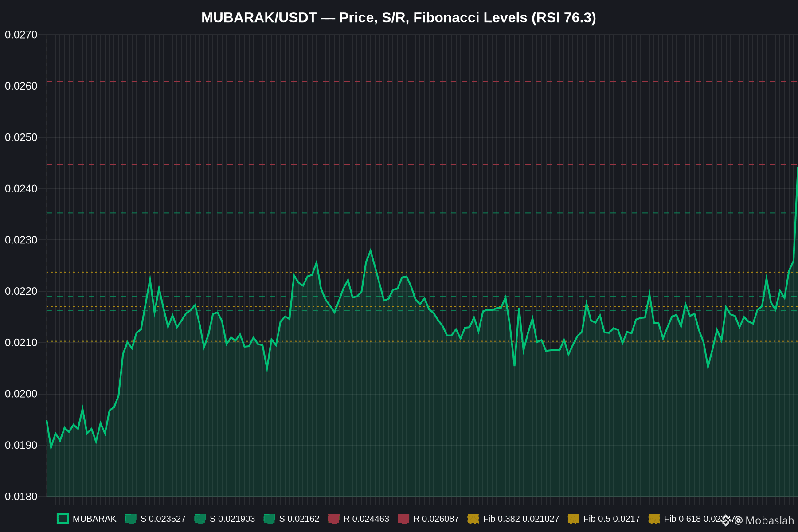Screen dimensions: 798x532
Task: Click the 0.0270 y-axis label
Action: coord(21,35)
